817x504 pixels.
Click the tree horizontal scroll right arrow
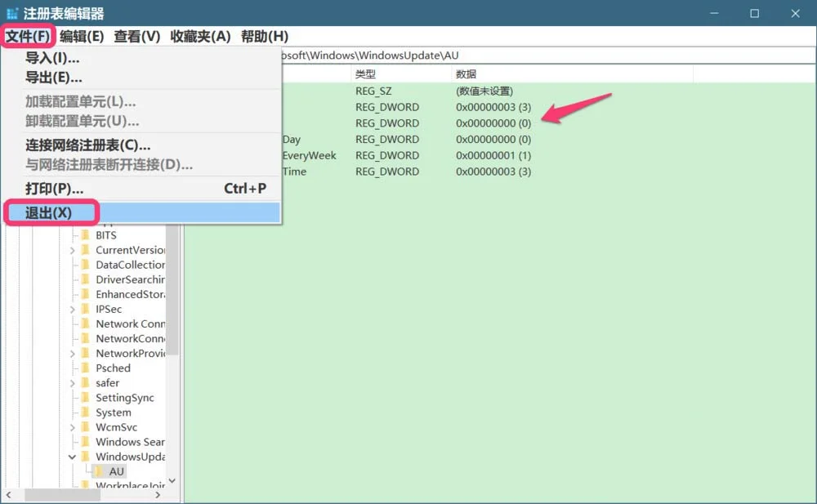(158, 495)
